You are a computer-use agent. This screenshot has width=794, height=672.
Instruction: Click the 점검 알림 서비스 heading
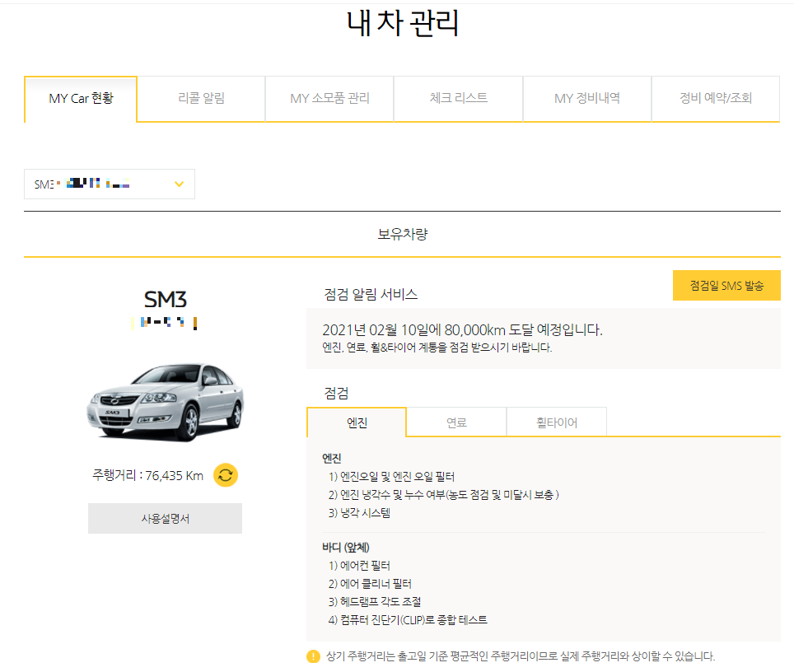pyautogui.click(x=371, y=294)
